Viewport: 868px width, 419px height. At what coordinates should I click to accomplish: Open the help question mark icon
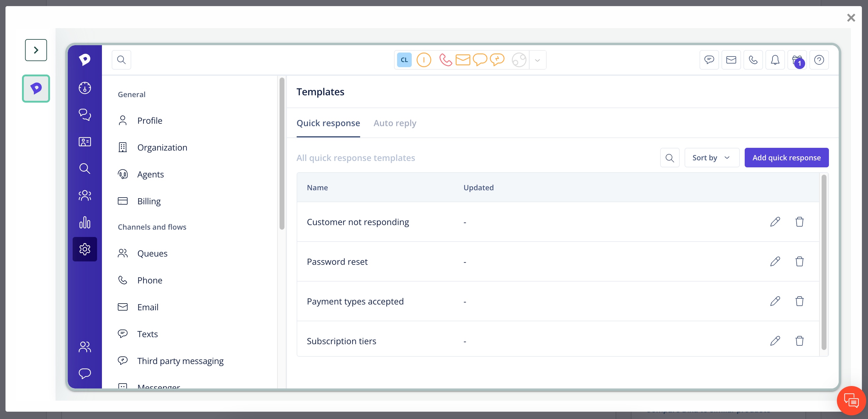[819, 60]
